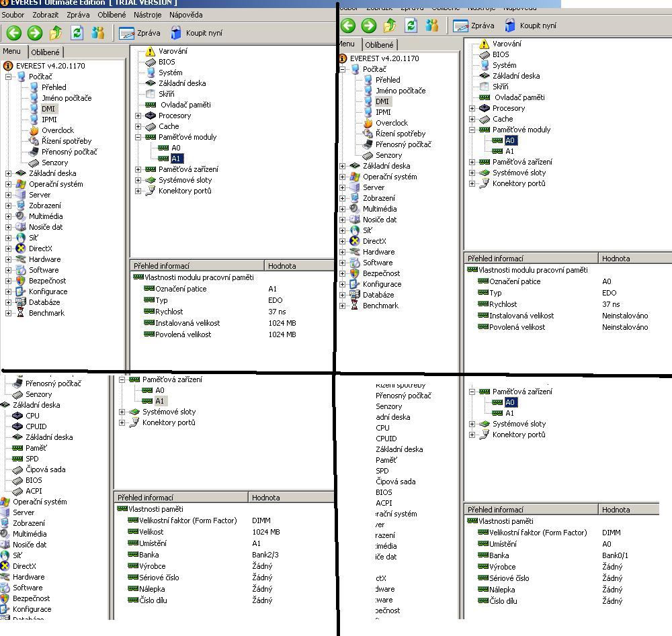The width and height of the screenshot is (672, 636).
Task: Click Varování warning icon in left window
Action: point(149,51)
